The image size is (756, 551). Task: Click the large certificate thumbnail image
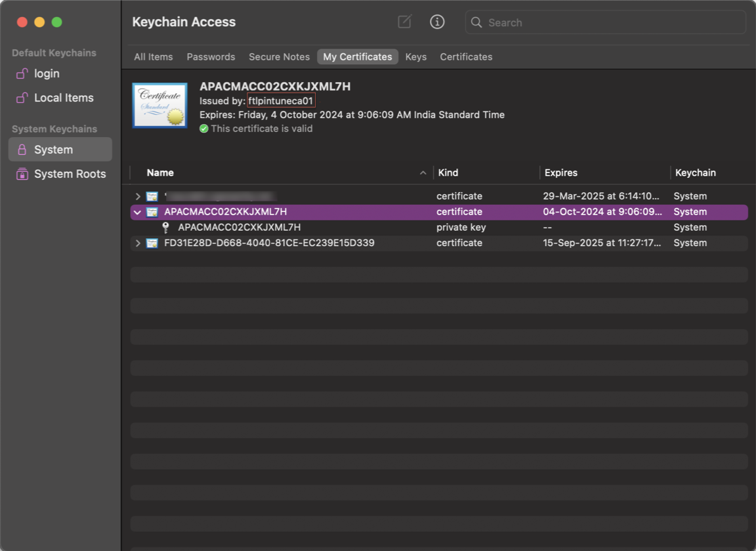(x=159, y=105)
